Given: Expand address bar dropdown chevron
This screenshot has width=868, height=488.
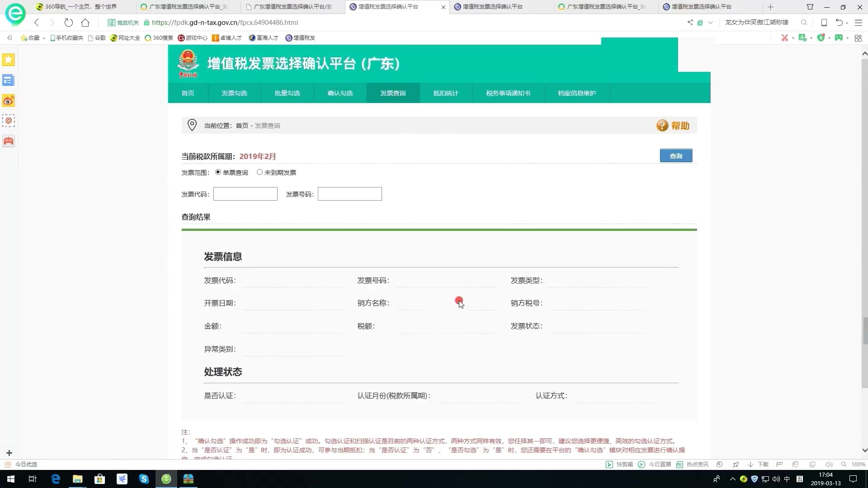Looking at the screenshot, I should [710, 23].
